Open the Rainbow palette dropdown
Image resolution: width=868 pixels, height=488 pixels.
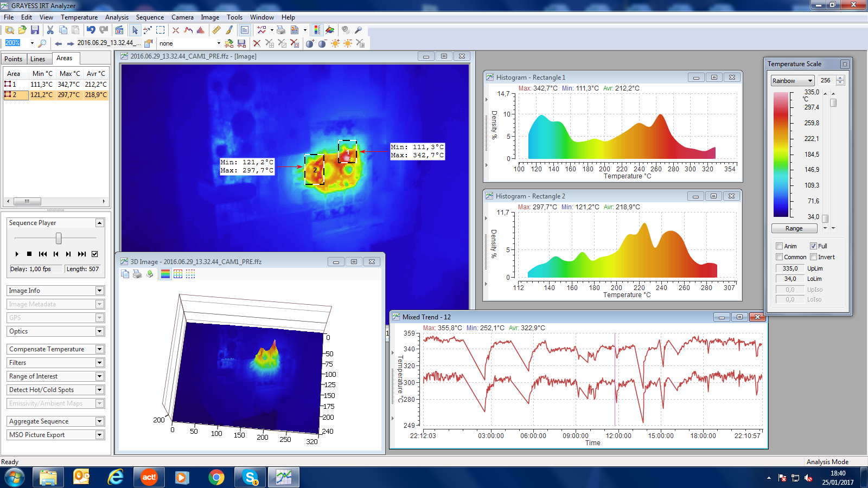tap(792, 81)
